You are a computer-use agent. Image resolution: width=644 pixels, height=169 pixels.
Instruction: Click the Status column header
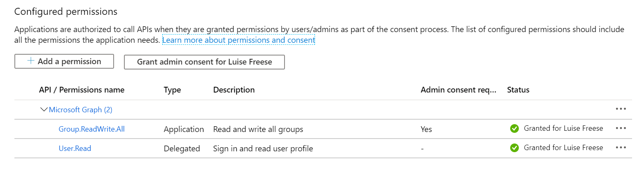coord(518,90)
